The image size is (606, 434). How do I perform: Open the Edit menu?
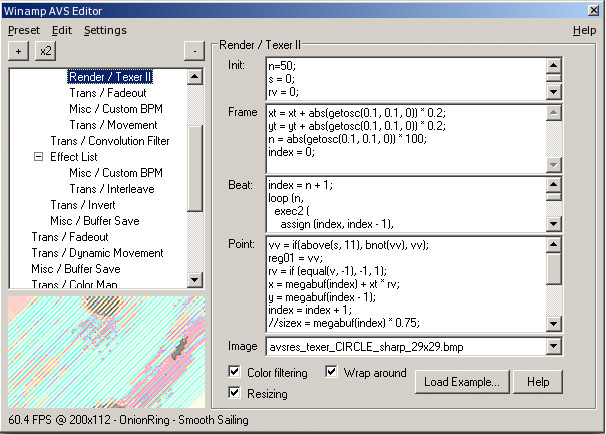point(62,30)
